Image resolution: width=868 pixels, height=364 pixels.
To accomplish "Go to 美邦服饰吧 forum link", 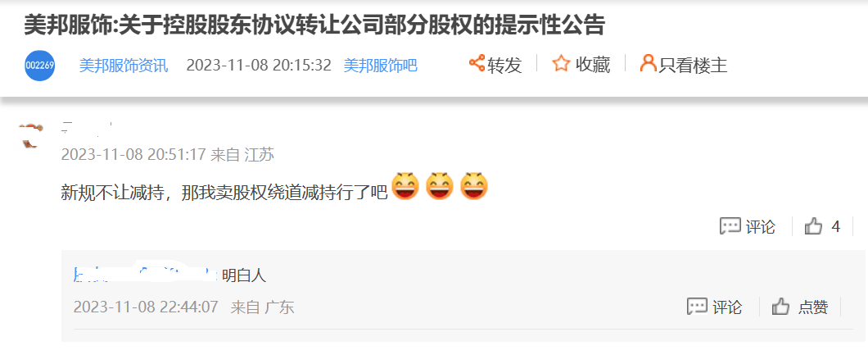I will point(380,66).
